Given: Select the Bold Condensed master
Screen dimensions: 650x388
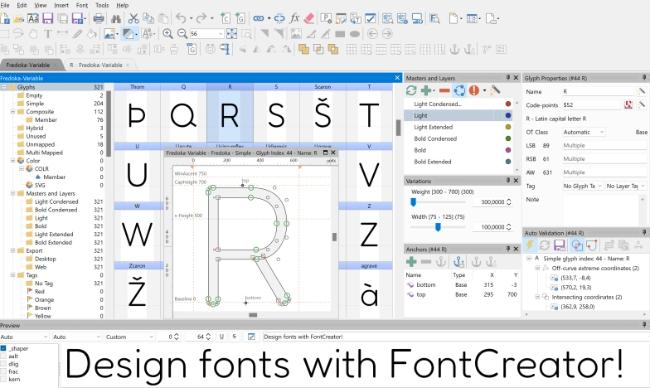Looking at the screenshot, I should 458,138.
